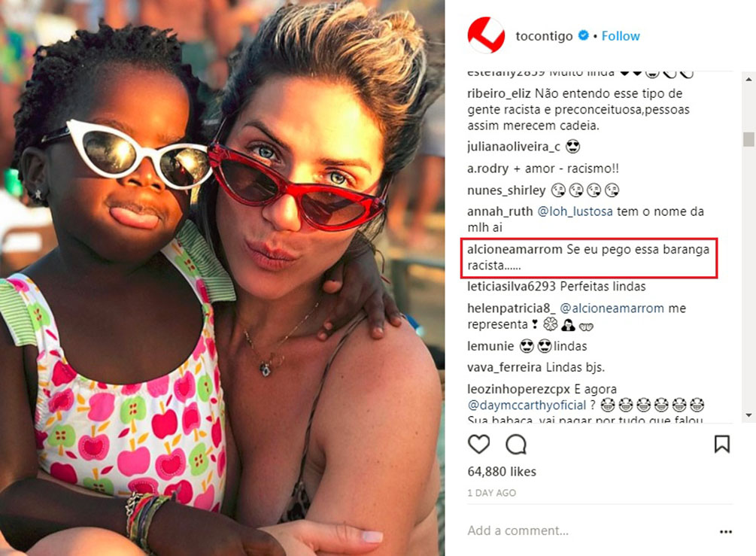
Task: Like the post with the heart icon
Action: pyautogui.click(x=478, y=444)
